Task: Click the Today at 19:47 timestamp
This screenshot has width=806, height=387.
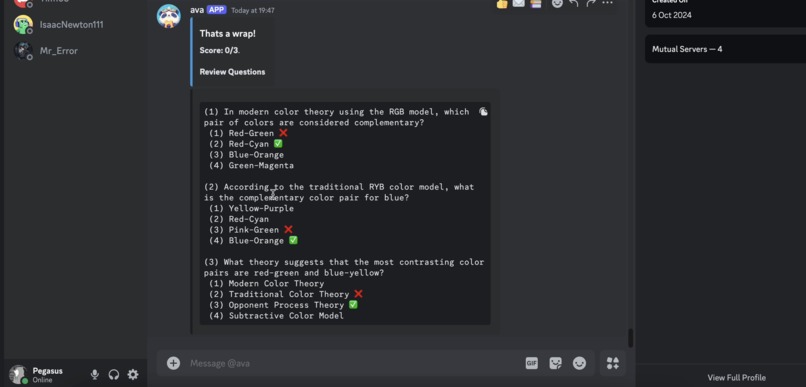Action: [x=252, y=10]
